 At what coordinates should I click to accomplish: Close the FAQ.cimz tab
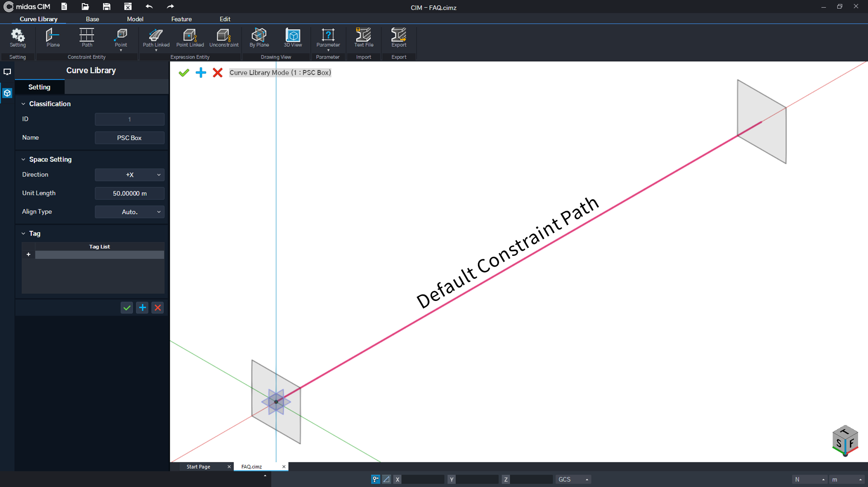tap(284, 467)
